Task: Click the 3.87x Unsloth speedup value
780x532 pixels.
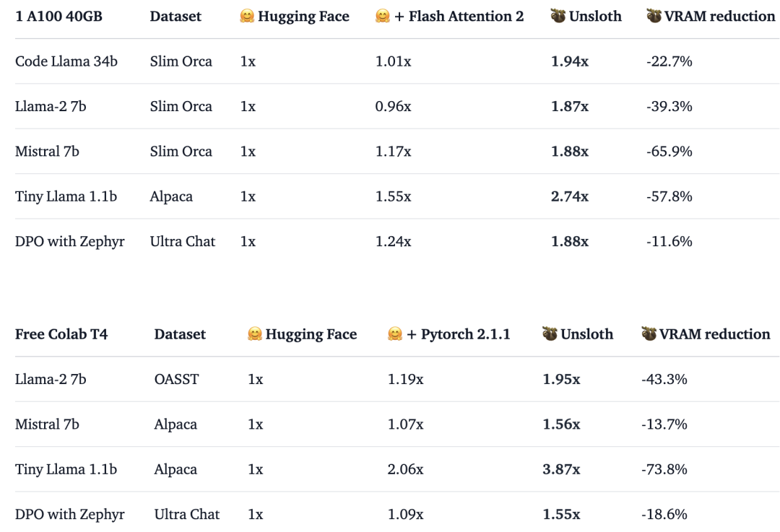Action: [561, 469]
